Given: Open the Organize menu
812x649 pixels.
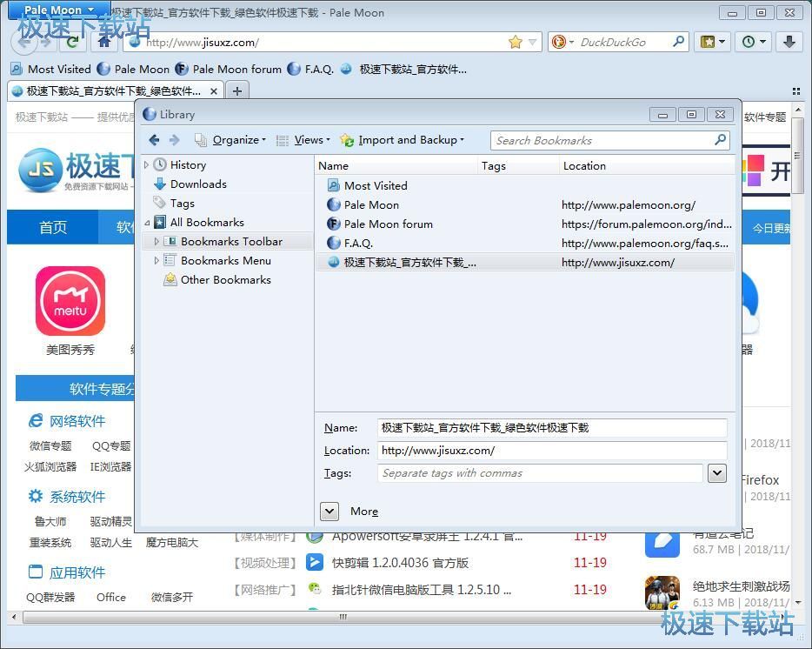Looking at the screenshot, I should [x=230, y=140].
